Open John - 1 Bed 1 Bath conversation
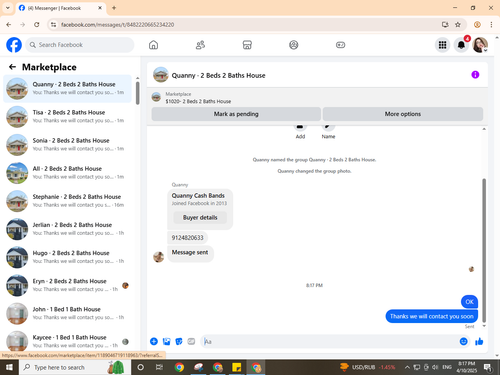Viewport: 500px width, 375px height. (x=67, y=313)
